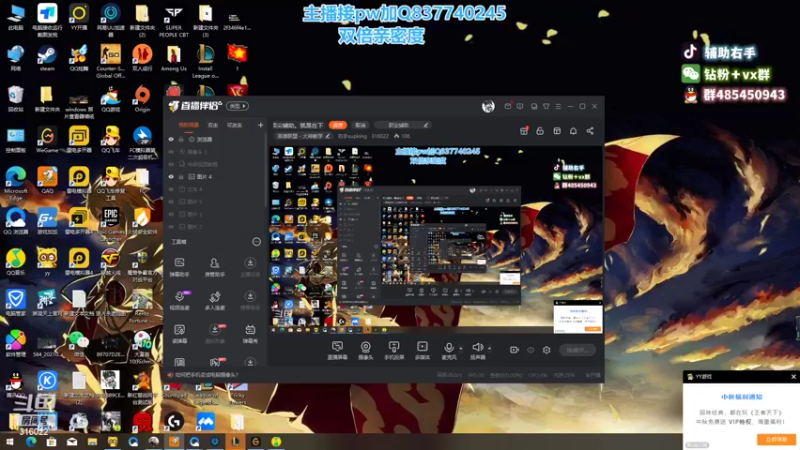Toggle the lock on the 图片 4 source
The image size is (800, 450).
(181, 177)
